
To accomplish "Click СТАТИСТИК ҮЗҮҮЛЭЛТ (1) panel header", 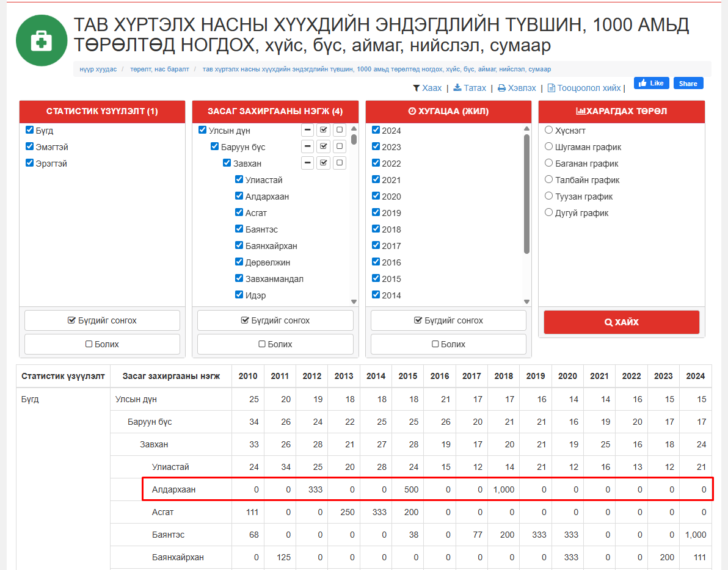I will [102, 111].
